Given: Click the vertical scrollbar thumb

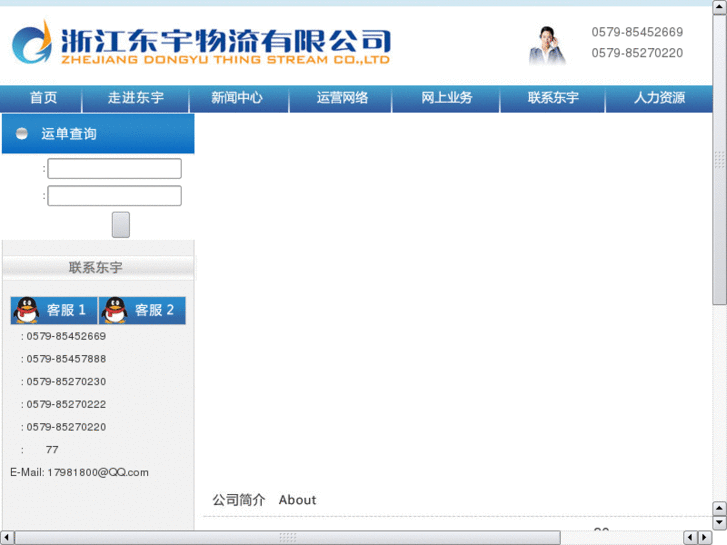Looking at the screenshot, I should coord(720,160).
